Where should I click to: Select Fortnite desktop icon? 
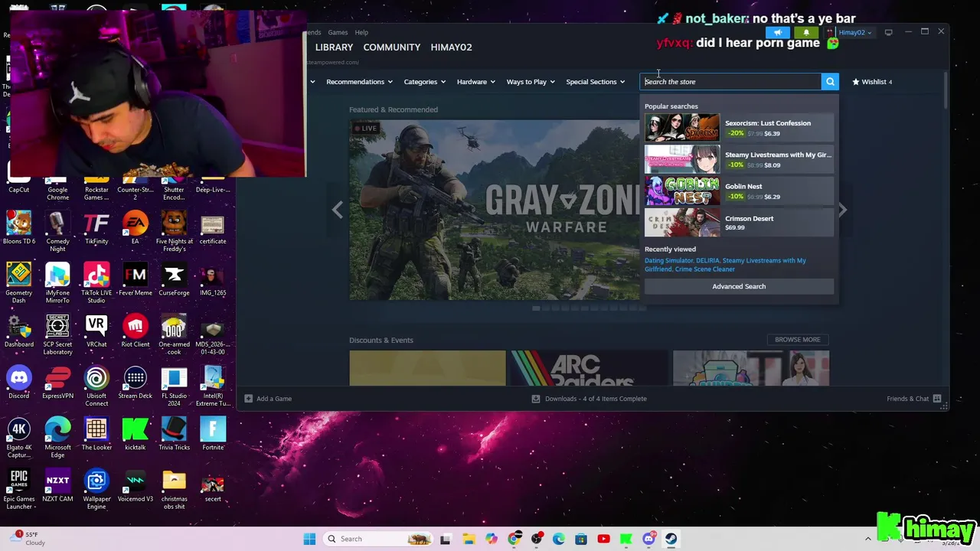point(213,434)
